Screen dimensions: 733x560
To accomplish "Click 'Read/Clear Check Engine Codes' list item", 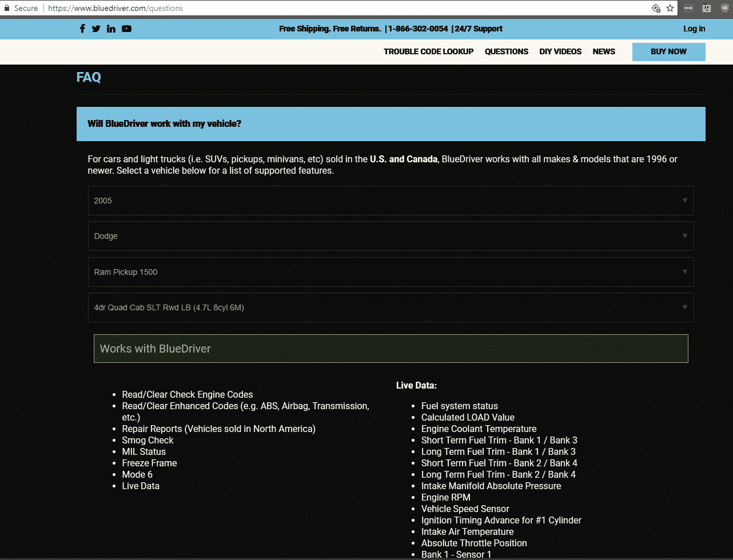I will click(188, 394).
